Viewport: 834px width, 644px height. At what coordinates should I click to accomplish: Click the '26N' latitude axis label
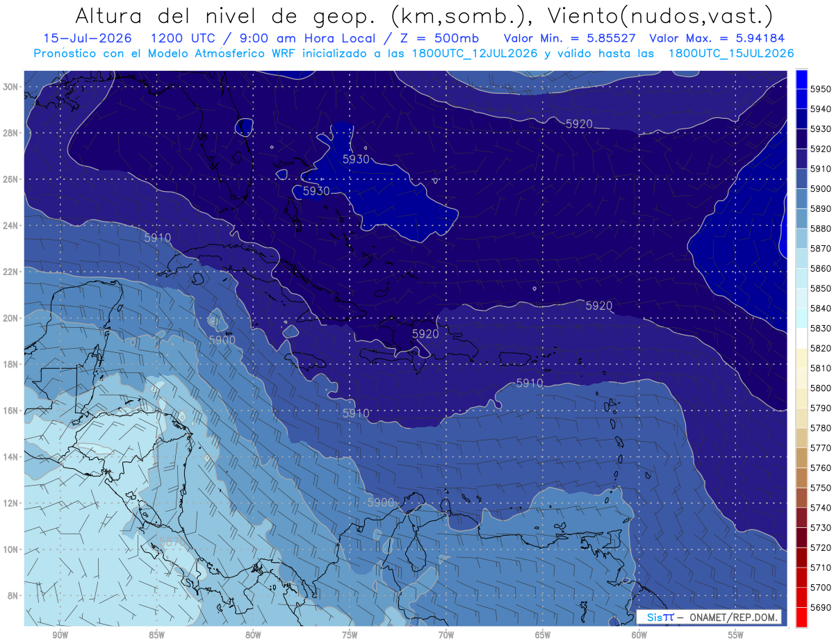[11, 179]
